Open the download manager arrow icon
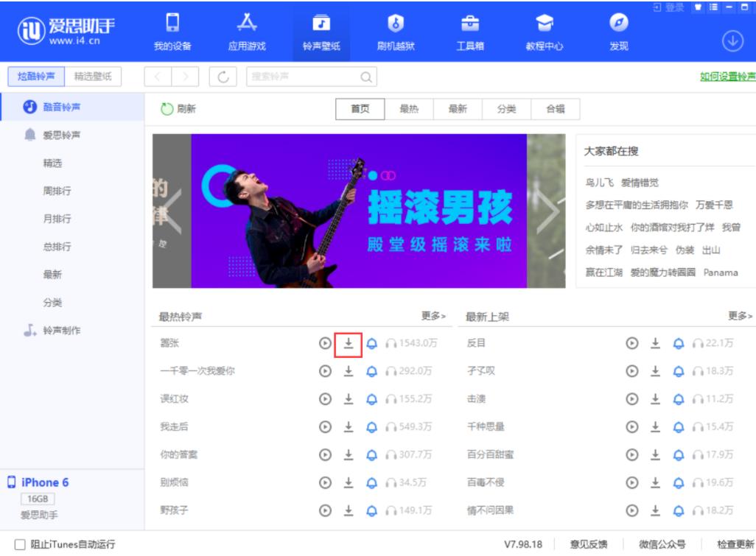This screenshot has height=556, width=756. pyautogui.click(x=732, y=41)
